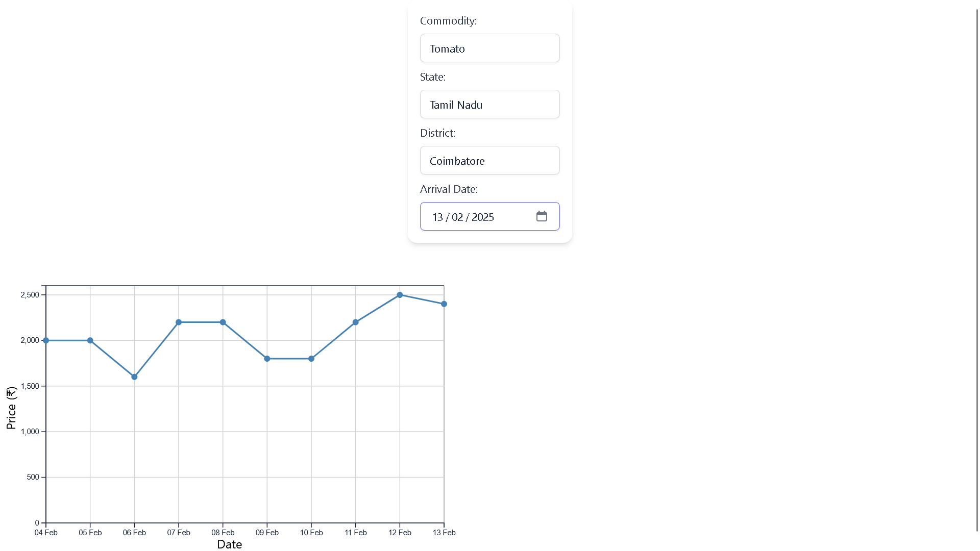Click the lowest point on 06 Feb
Viewport: 980px width, 551px height.
click(x=134, y=377)
